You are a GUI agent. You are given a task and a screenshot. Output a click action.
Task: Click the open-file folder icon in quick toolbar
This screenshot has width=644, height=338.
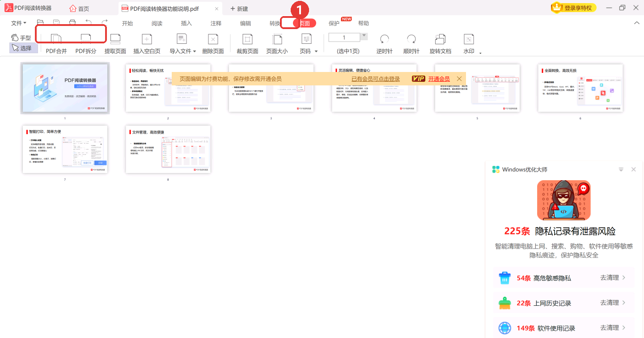click(40, 23)
